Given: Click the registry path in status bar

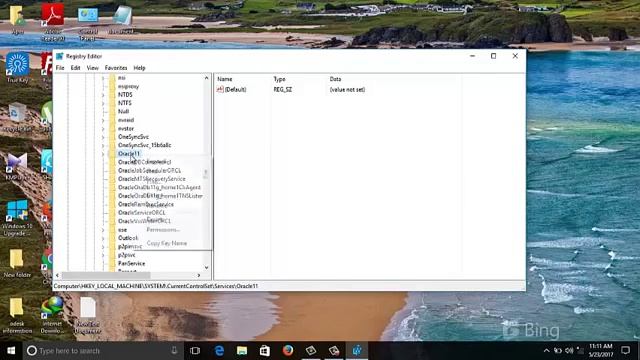Looking at the screenshot, I should tap(156, 286).
